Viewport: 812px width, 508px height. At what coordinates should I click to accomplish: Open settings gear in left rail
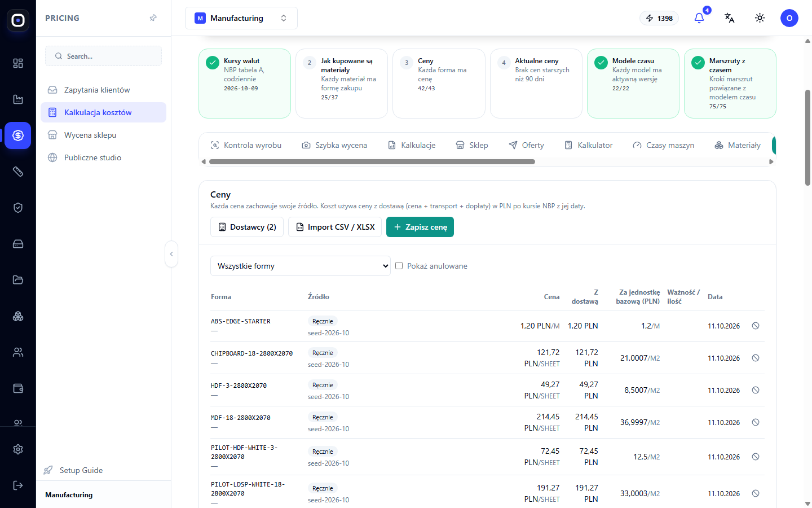[18, 449]
